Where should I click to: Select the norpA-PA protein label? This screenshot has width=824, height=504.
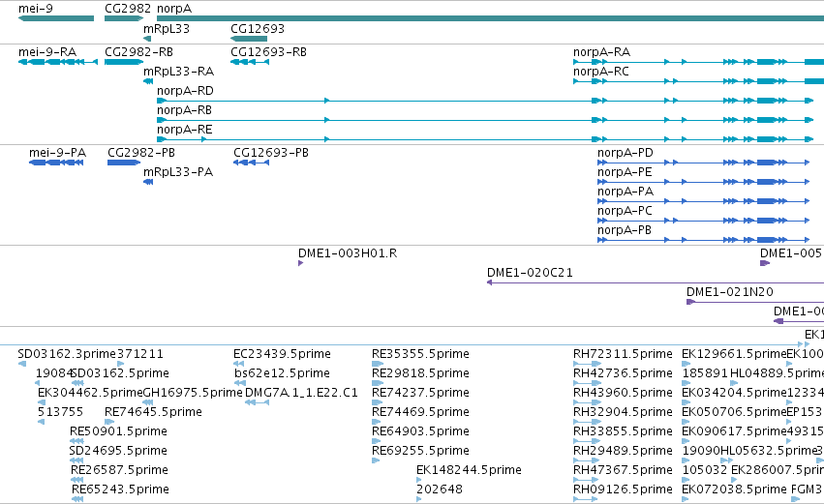tap(626, 193)
